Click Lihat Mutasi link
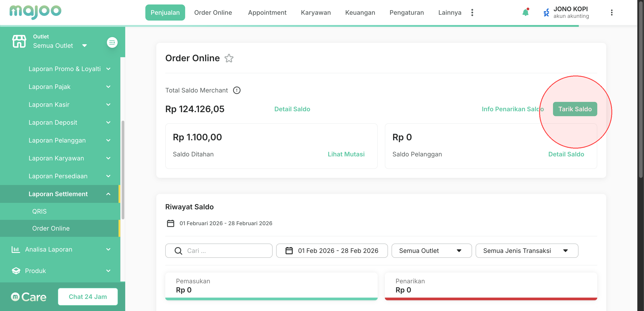The width and height of the screenshot is (644, 311). click(346, 154)
